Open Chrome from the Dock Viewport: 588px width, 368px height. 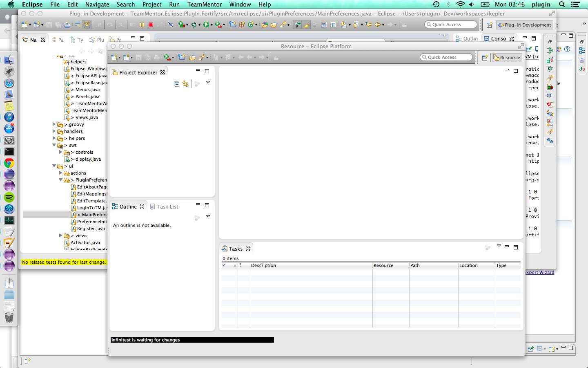pos(9,163)
